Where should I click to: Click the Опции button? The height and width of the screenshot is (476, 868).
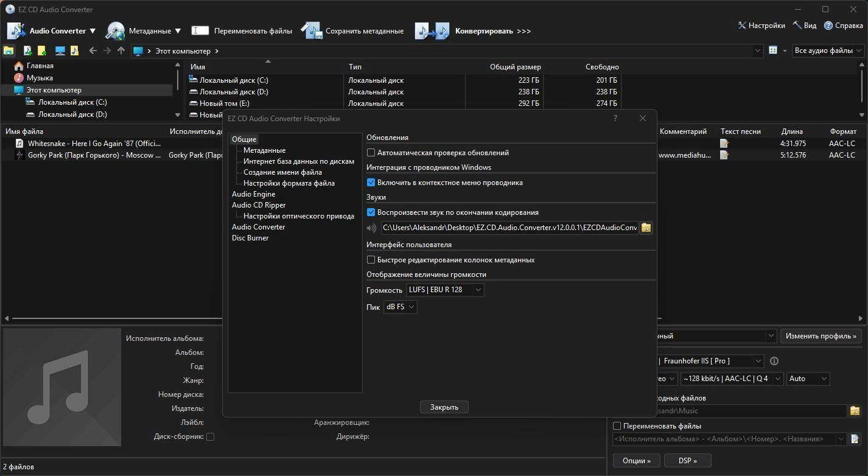[x=636, y=461]
